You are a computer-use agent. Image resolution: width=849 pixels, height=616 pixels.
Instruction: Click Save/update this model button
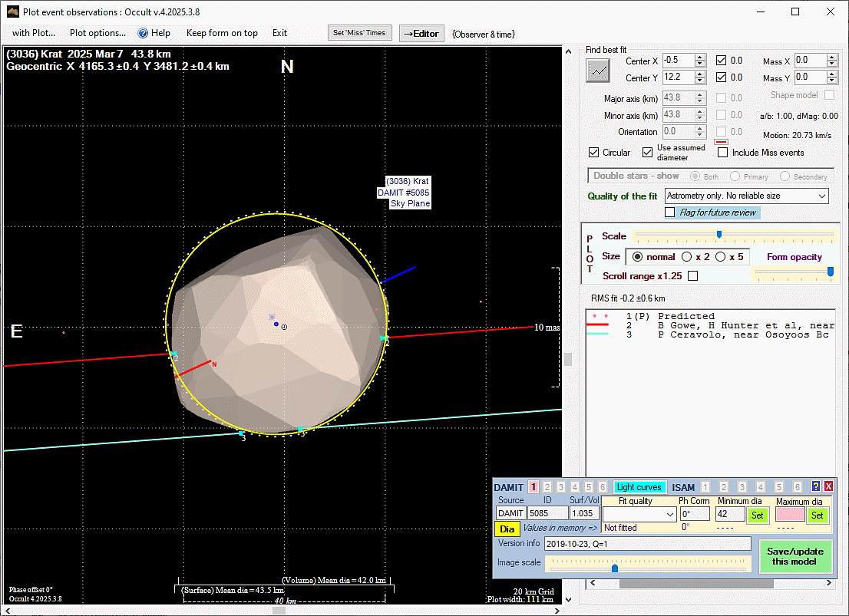(794, 556)
